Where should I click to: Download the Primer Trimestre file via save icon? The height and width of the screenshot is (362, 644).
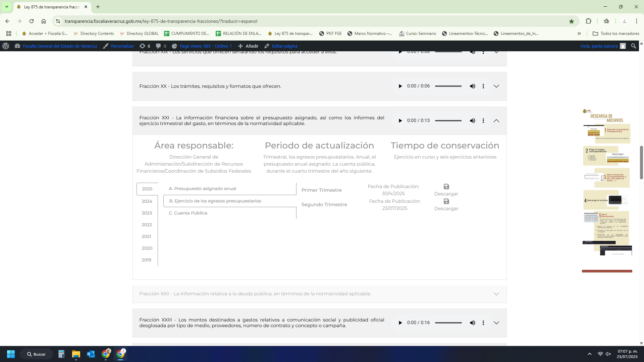pos(446,187)
